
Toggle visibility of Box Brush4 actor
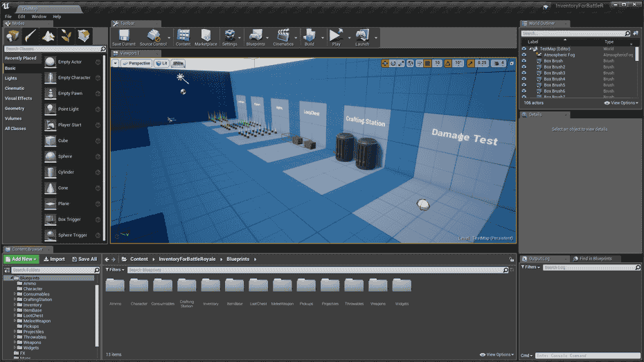[x=524, y=79]
